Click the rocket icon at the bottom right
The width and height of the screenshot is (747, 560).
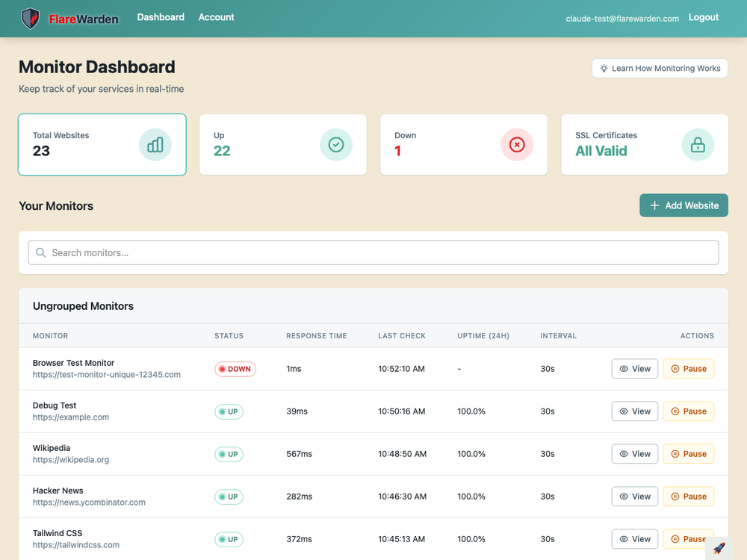tap(719, 547)
